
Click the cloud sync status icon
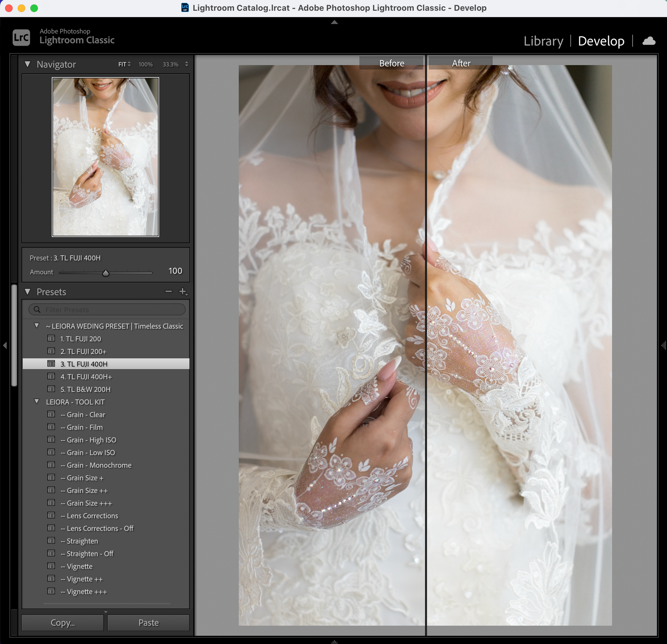coord(648,41)
